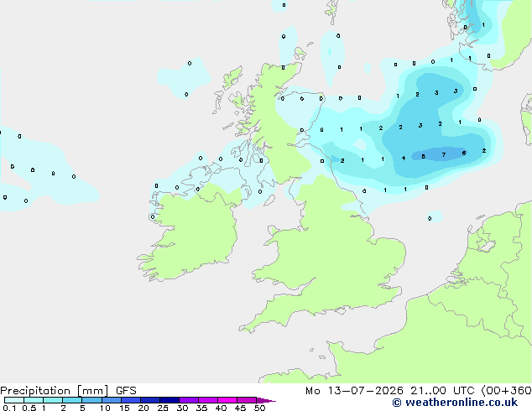Viewport: 532px width, 411px height.
Task: Click the 35–40 mm legend swatch
Action: coord(208,400)
